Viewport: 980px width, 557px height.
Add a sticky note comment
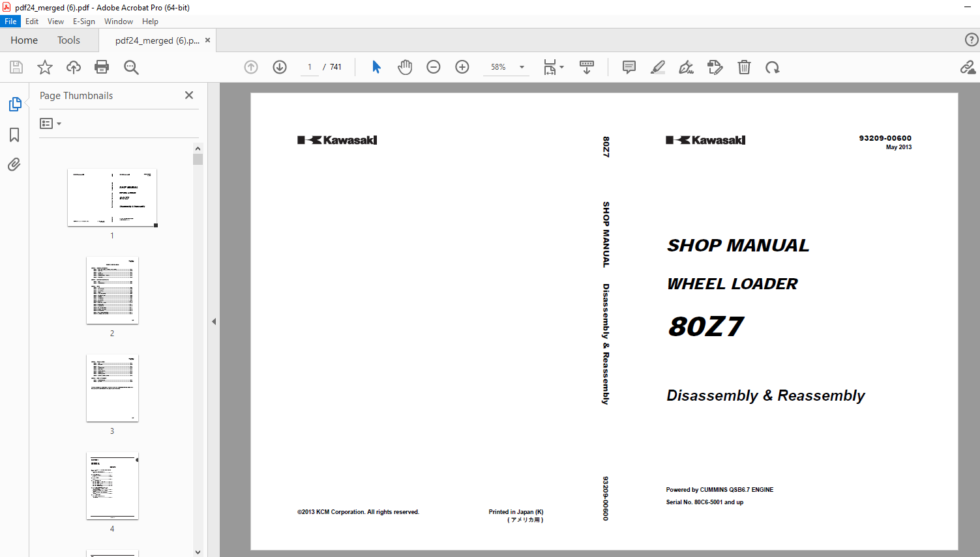point(629,67)
